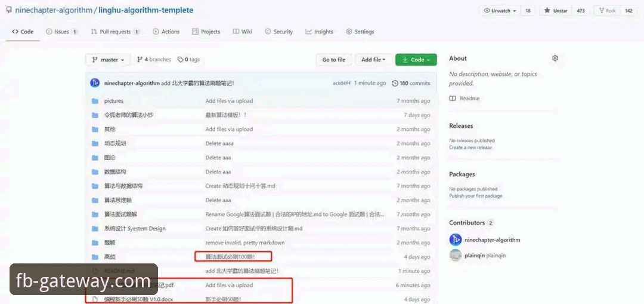Open the Readme link in About
The image size is (644, 304).
[465, 99]
